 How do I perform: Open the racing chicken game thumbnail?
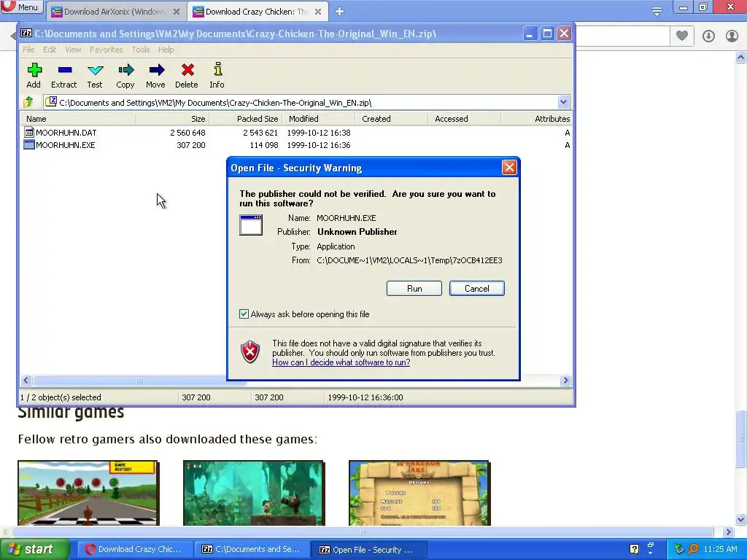88,493
